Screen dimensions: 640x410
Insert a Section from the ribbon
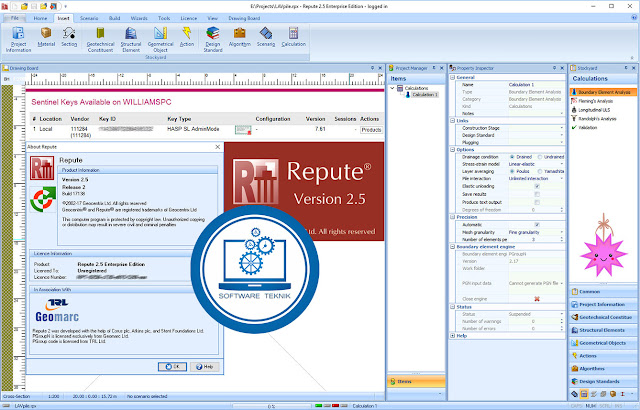[x=69, y=37]
